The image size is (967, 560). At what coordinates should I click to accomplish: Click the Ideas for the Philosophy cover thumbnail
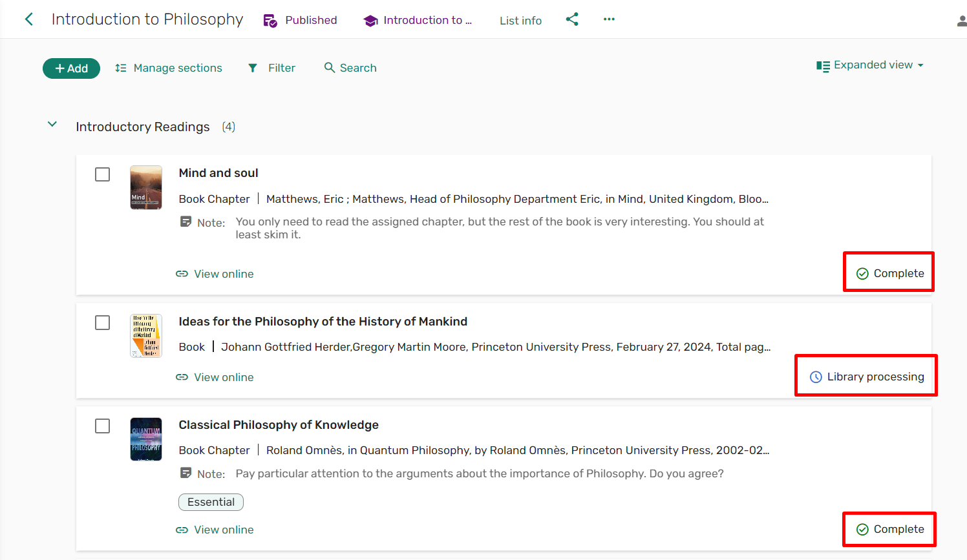pyautogui.click(x=146, y=336)
